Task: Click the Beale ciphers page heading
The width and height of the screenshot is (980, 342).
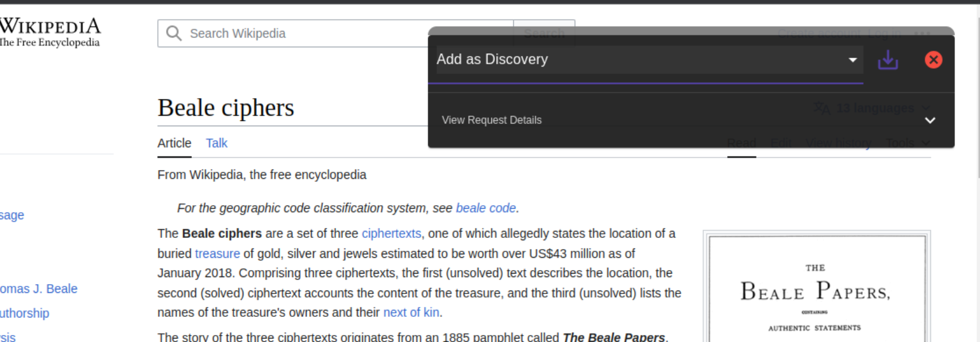Action: click(x=226, y=108)
